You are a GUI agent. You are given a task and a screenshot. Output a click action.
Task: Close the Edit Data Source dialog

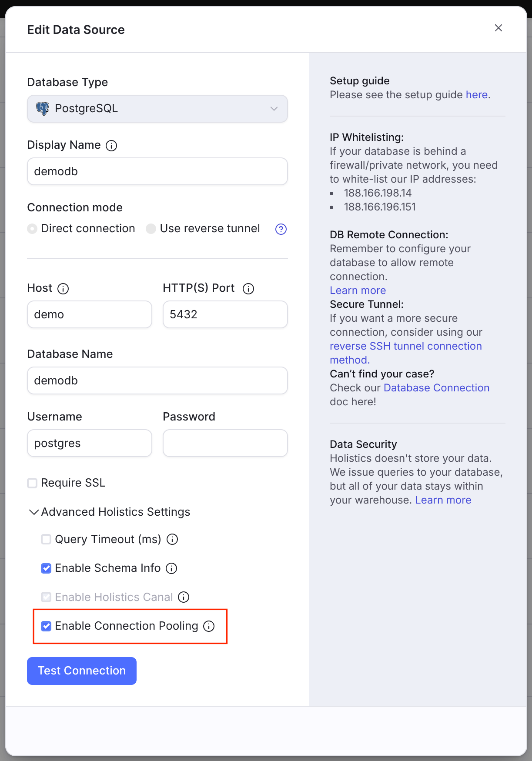click(x=499, y=28)
